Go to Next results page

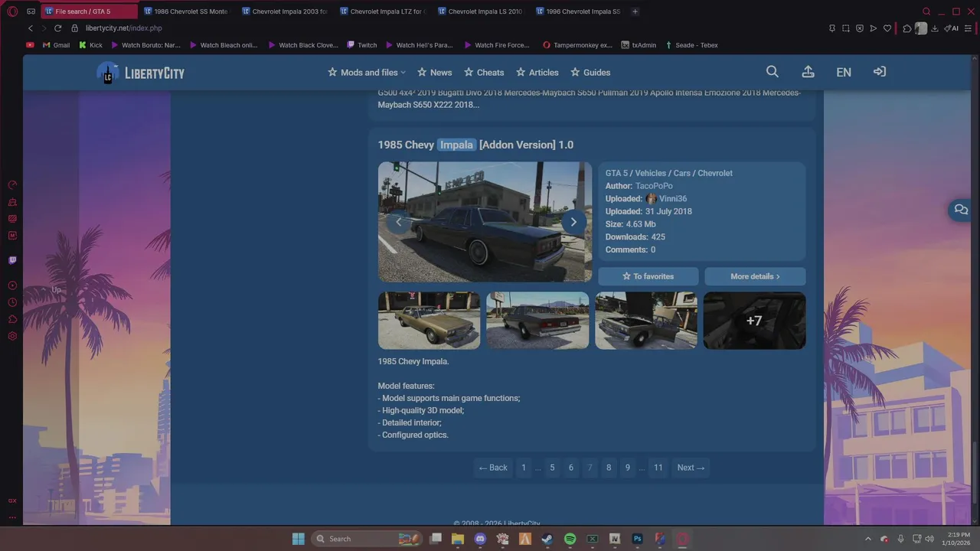[x=691, y=468]
